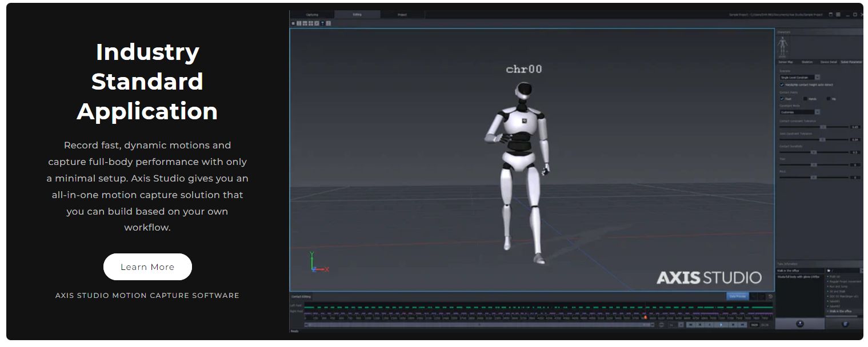Click the redo icon beside Data Process
Viewport: 868px width, 347px height.
point(762,296)
